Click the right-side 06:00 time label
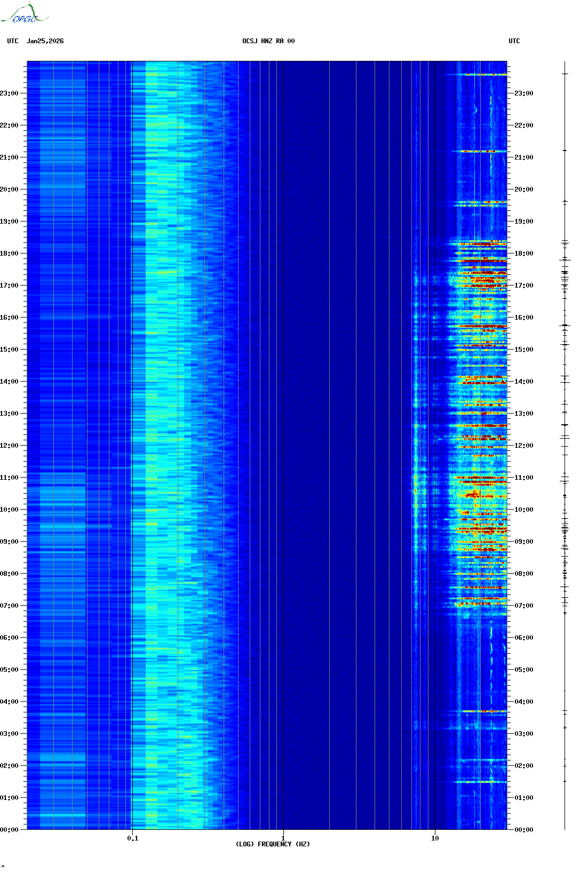588x872 pixels. [524, 638]
